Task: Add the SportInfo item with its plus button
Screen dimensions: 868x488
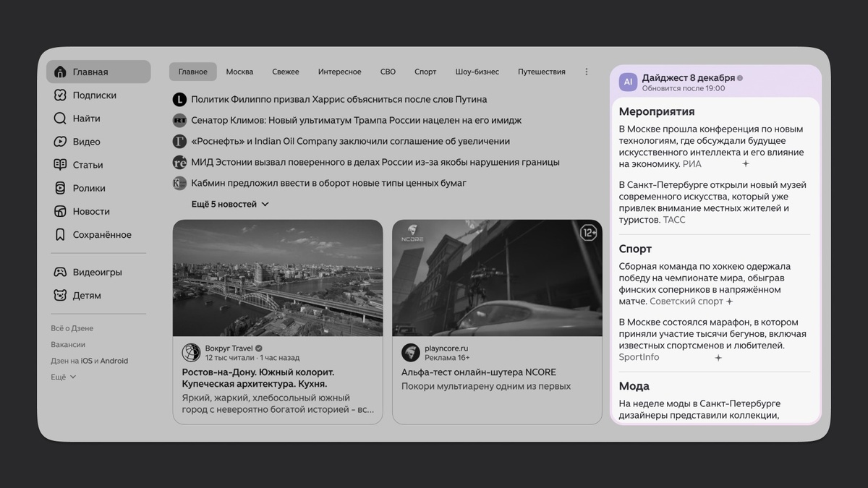Action: coord(718,358)
